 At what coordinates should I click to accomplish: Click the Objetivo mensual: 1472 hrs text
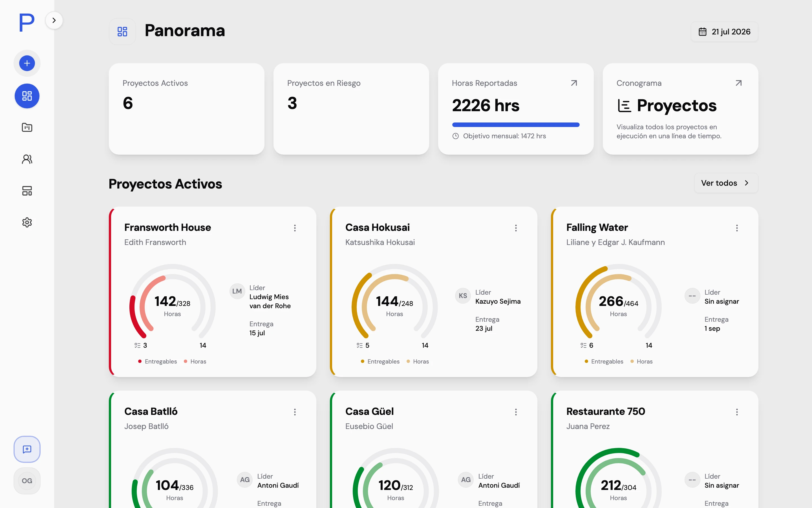point(504,136)
